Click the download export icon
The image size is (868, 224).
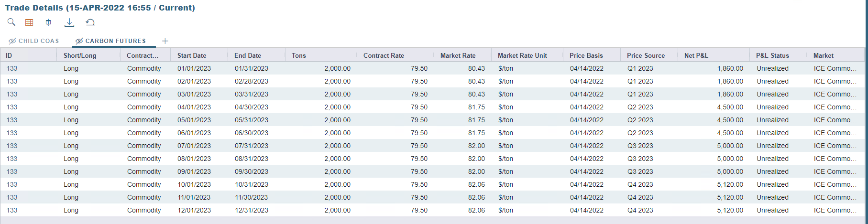click(69, 22)
